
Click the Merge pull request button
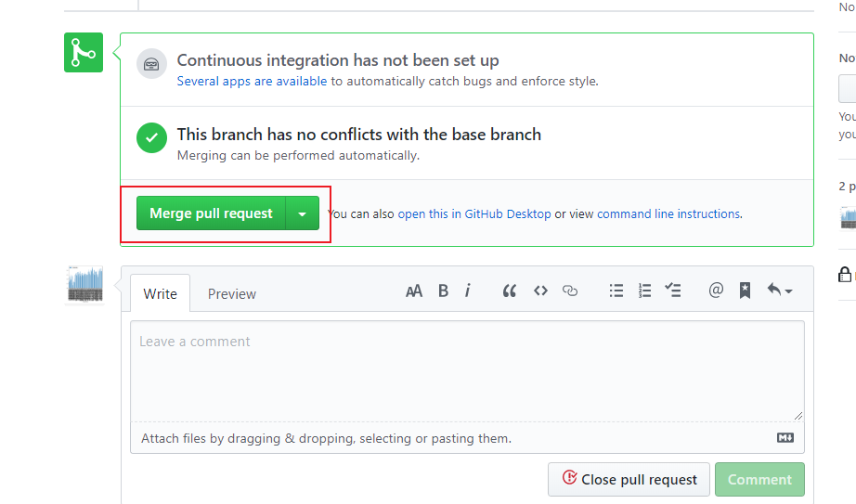[x=212, y=213]
